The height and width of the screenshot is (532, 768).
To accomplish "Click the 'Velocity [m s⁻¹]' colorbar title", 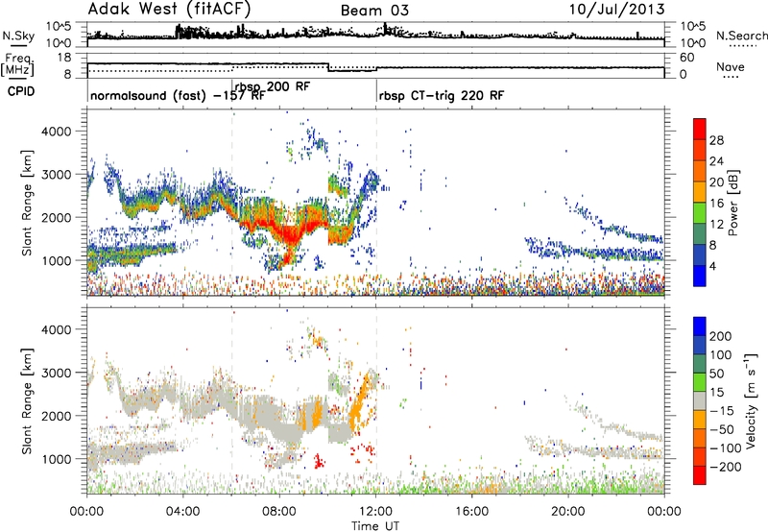I will (751, 400).
